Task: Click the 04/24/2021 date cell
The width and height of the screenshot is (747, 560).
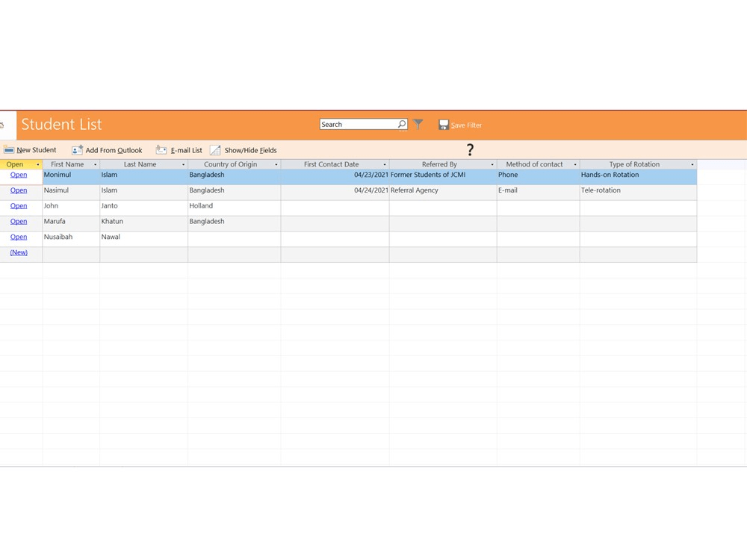Action: point(335,193)
